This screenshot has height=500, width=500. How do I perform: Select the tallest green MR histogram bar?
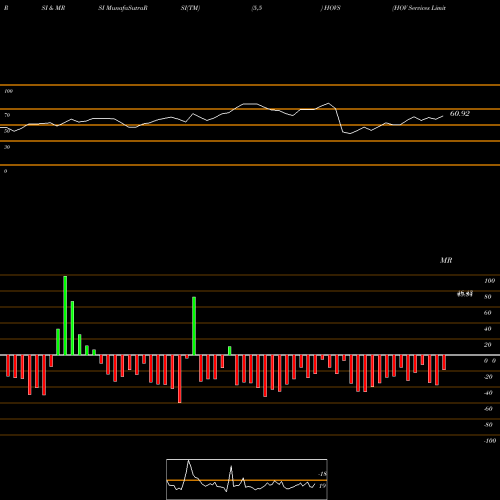pos(65,315)
